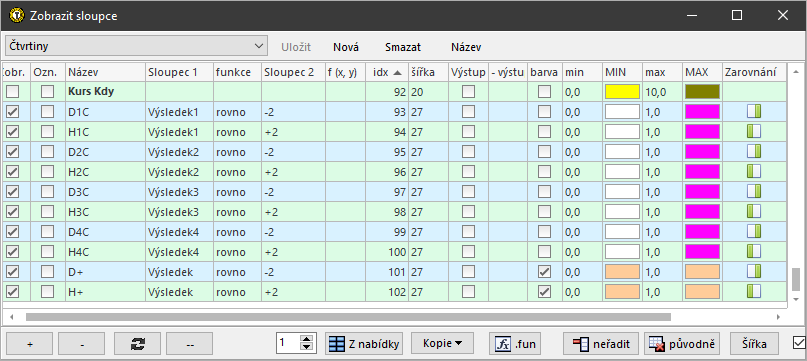807x361 pixels.
Task: Toggle the Zobr. checkbox for H4C
Action: [13, 252]
